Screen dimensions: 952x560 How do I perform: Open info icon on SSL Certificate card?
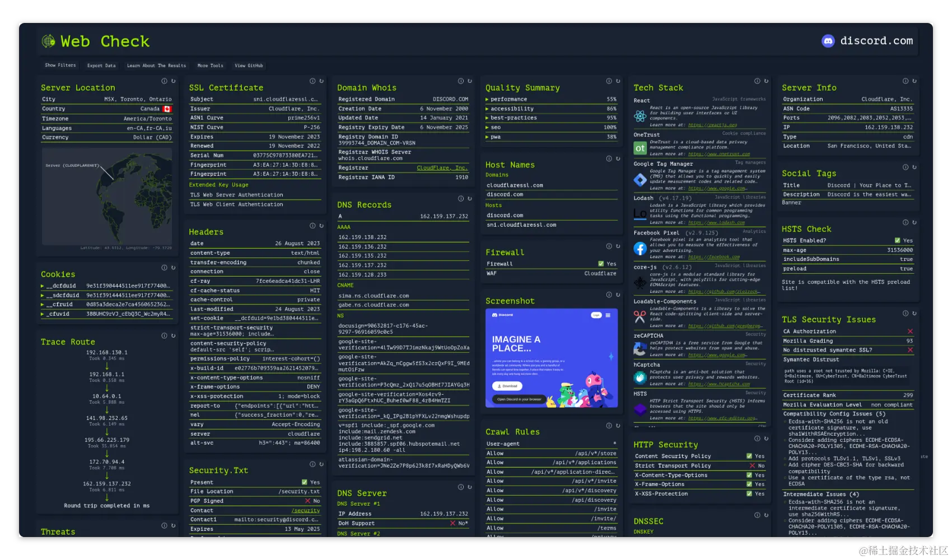313,81
